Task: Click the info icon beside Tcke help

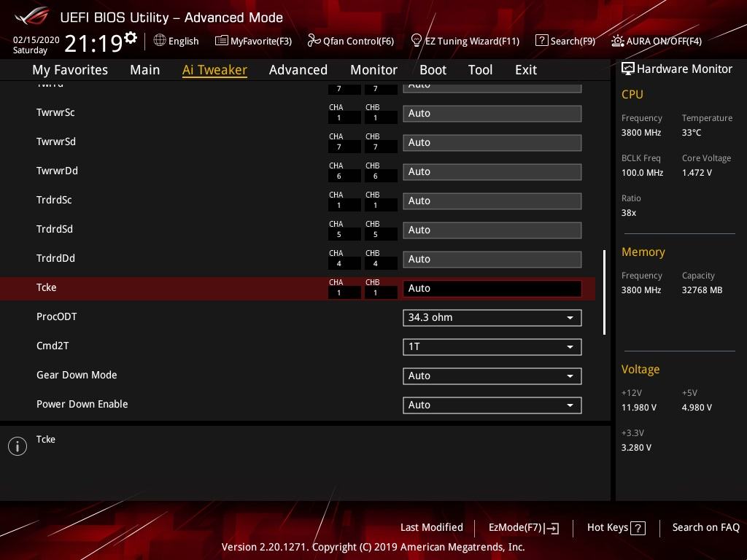Action: pyautogui.click(x=18, y=446)
